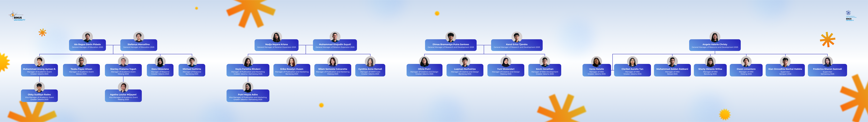Click the 'Luqman Nurhoiriza' card
This screenshot has height=122, width=868.
(x=465, y=70)
